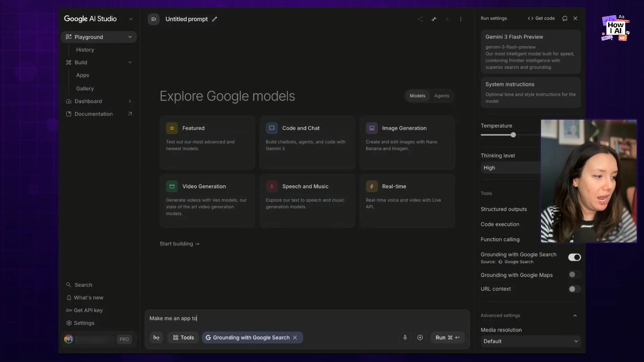
Task: Select the Code and Chat bubble icon
Action: pyautogui.click(x=272, y=128)
